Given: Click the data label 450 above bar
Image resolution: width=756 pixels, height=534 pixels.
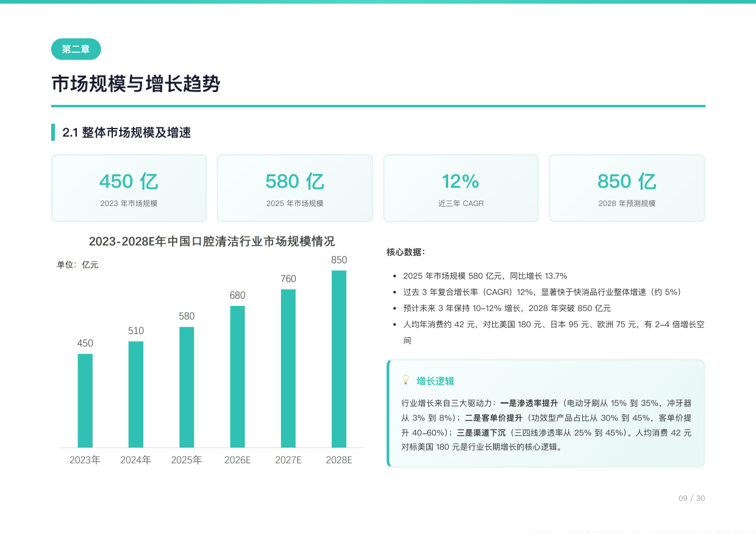Looking at the screenshot, I should pyautogui.click(x=85, y=343).
